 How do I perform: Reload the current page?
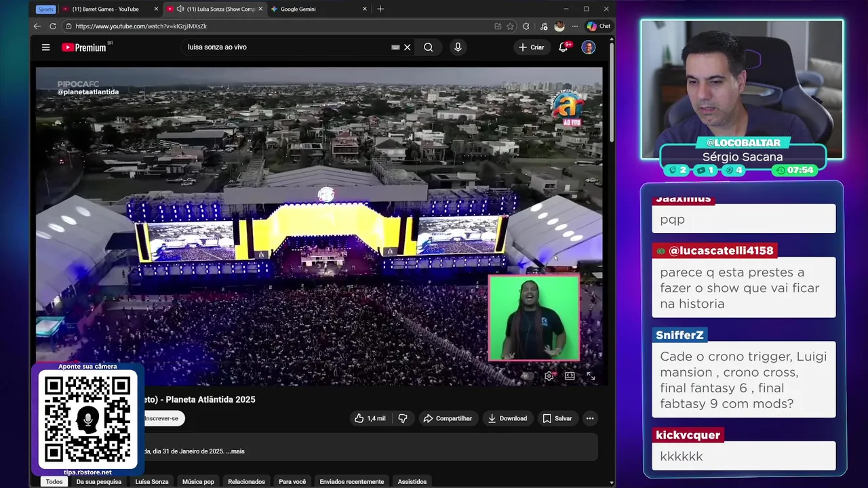pos(53,26)
